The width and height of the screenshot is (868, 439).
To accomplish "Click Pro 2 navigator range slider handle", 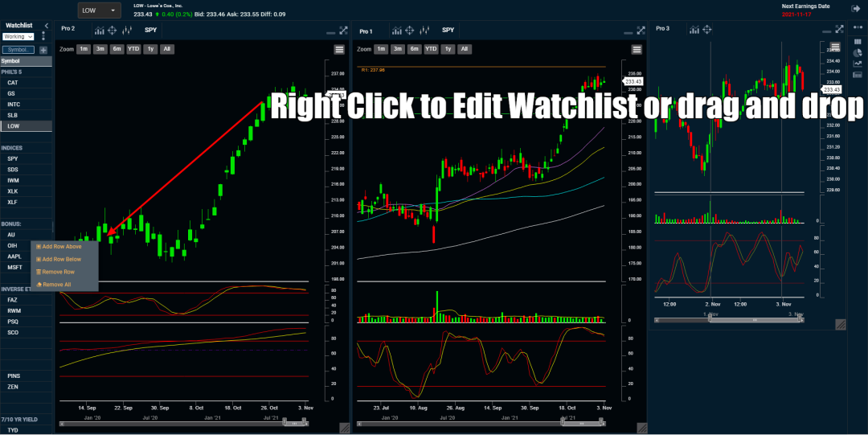I will [x=294, y=423].
